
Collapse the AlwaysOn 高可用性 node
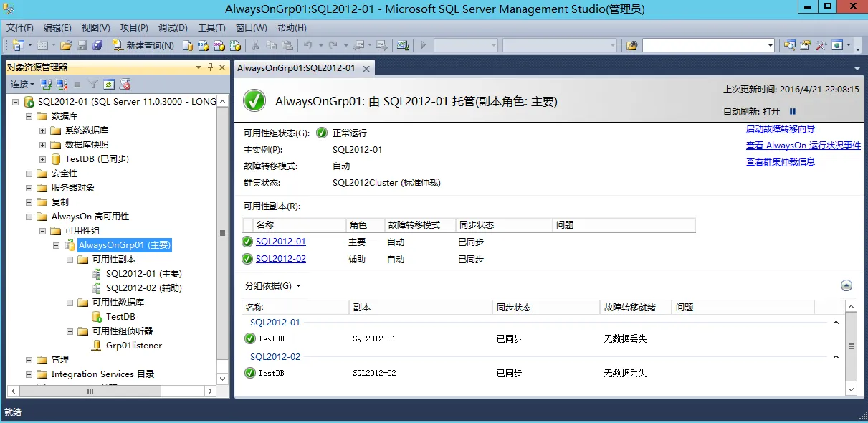coord(29,217)
